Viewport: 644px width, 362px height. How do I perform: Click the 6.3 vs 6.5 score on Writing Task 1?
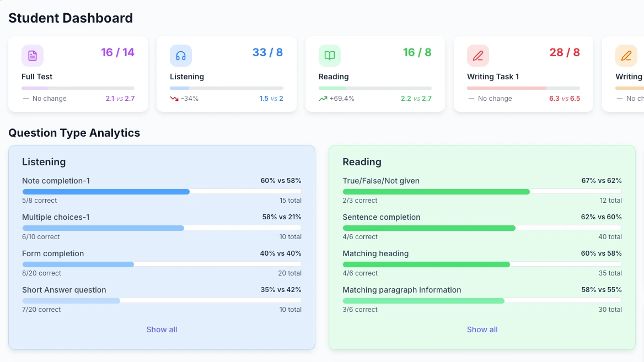(565, 98)
